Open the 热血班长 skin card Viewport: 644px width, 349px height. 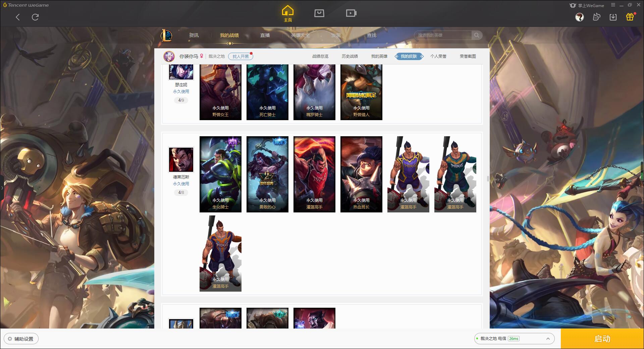click(x=361, y=174)
